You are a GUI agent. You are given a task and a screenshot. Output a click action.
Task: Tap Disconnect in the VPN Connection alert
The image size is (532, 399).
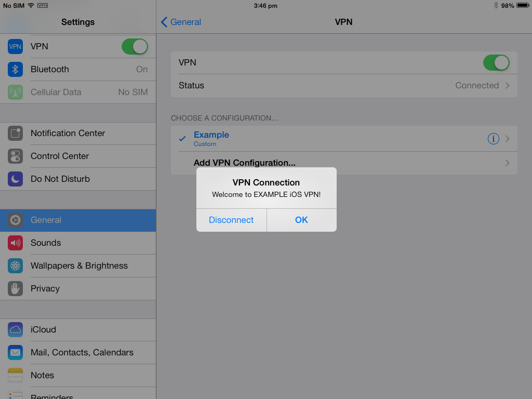click(231, 220)
